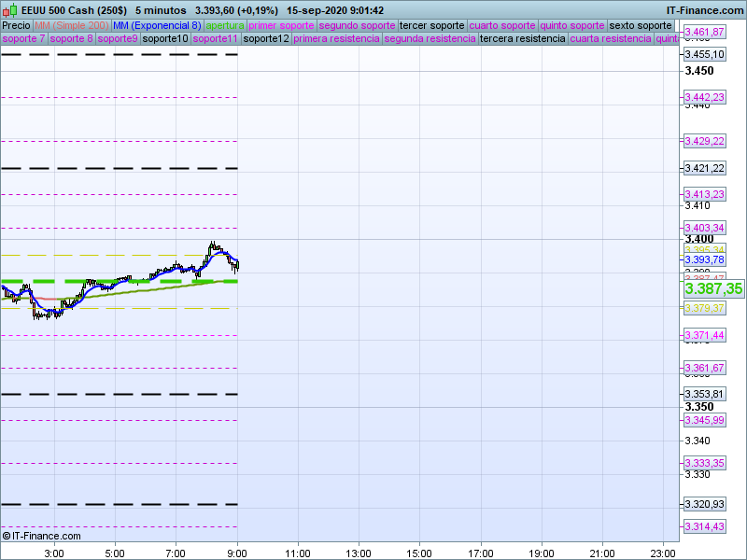The image size is (747, 560).
Task: Click the 3.320,93 price label on axis
Action: [704, 504]
